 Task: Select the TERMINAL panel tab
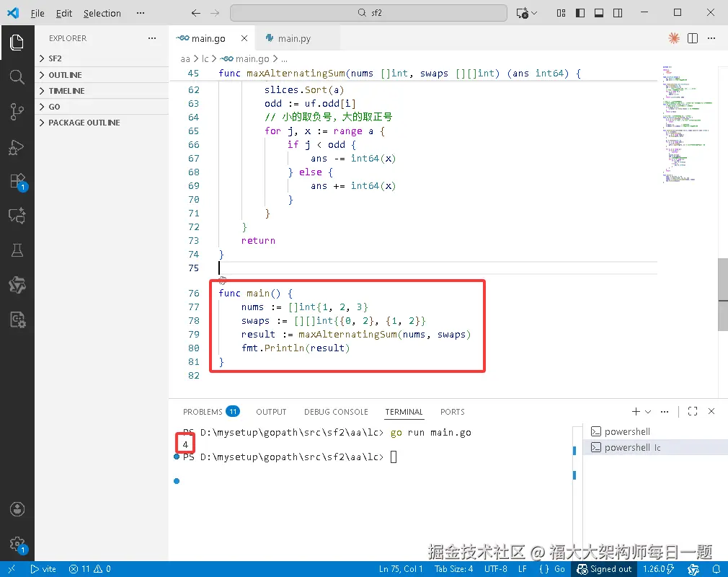(x=404, y=412)
